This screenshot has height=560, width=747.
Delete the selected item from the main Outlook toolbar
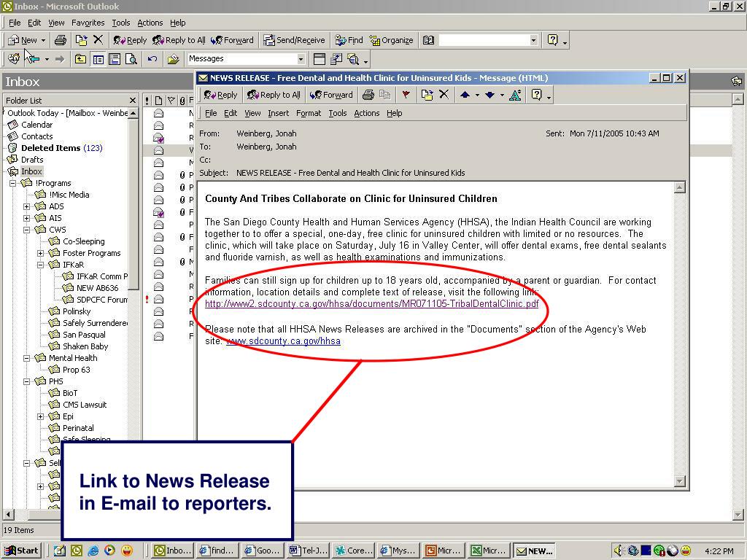coord(98,40)
